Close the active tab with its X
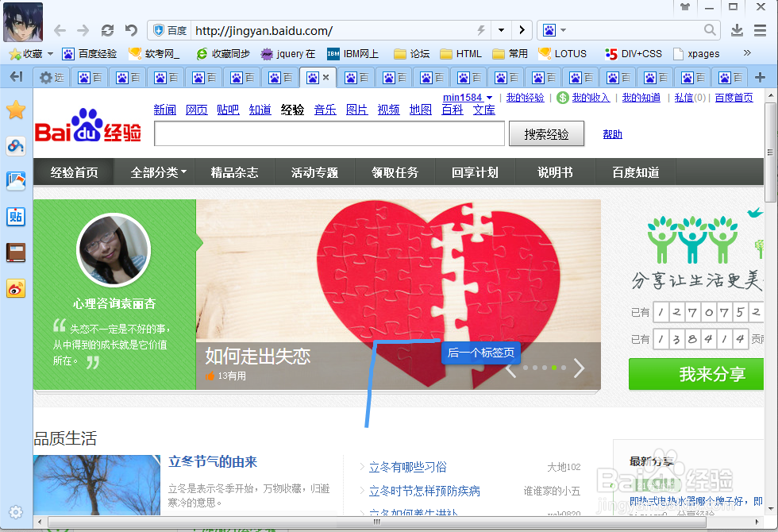The height and width of the screenshot is (532, 778). click(x=326, y=78)
